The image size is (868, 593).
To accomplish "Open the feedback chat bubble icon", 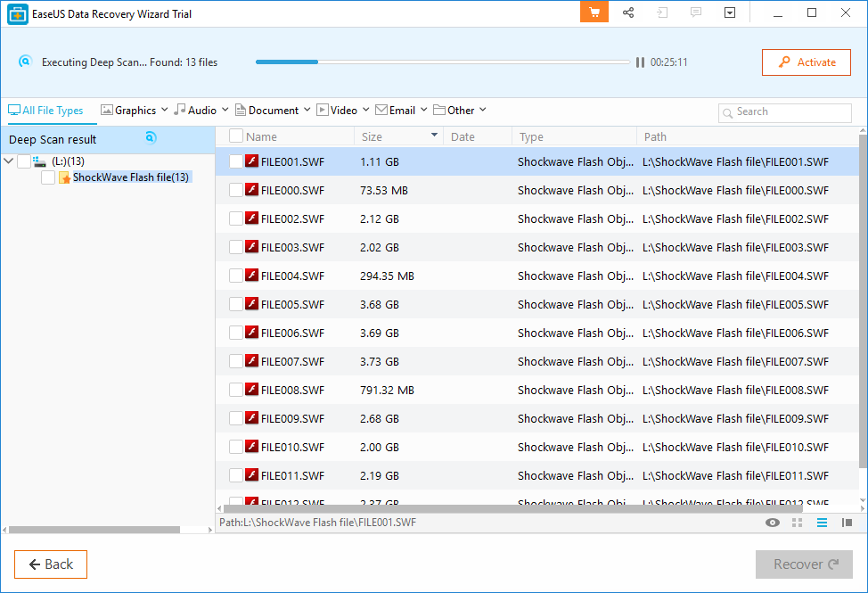I will pos(696,12).
